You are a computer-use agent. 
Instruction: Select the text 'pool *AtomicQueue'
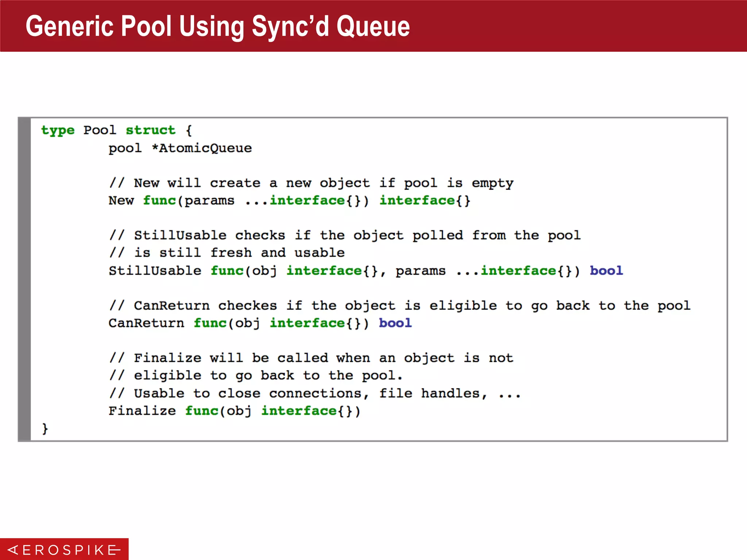point(180,148)
